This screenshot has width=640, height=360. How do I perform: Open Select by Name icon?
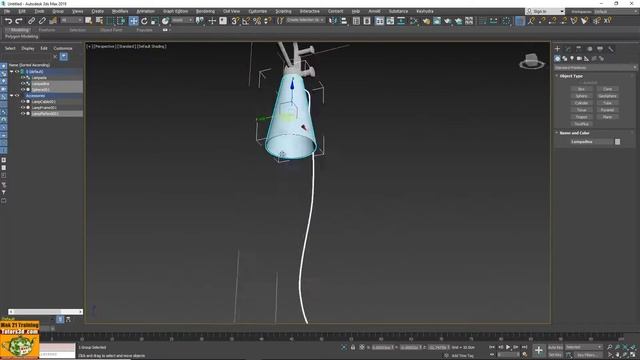(99, 21)
